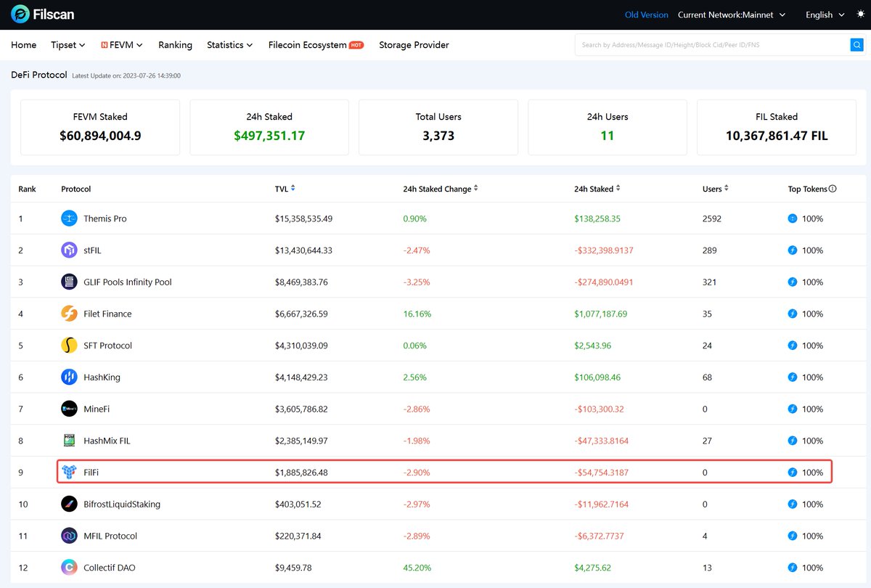The width and height of the screenshot is (871, 588).
Task: Click Themis Pro's top token icon
Action: [x=793, y=219]
